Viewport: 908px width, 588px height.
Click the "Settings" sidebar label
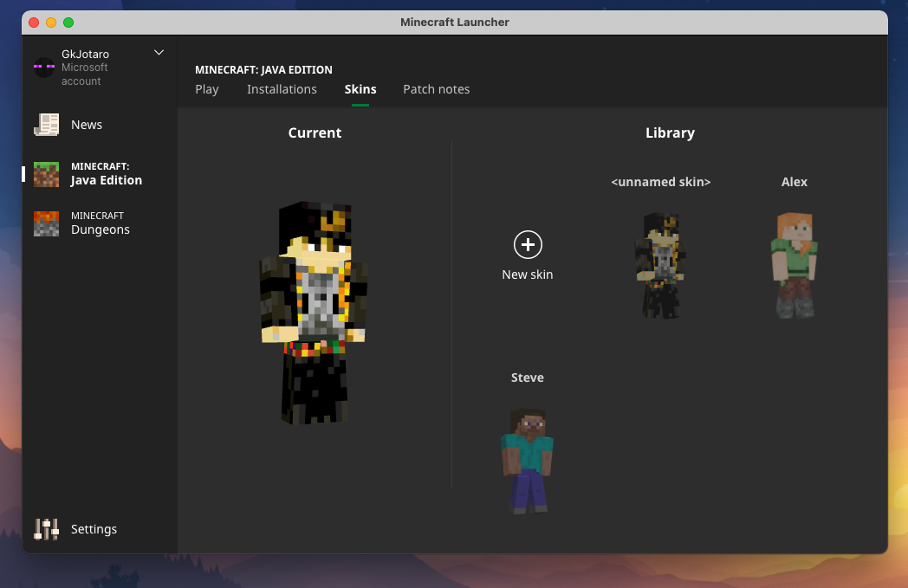[x=94, y=529]
